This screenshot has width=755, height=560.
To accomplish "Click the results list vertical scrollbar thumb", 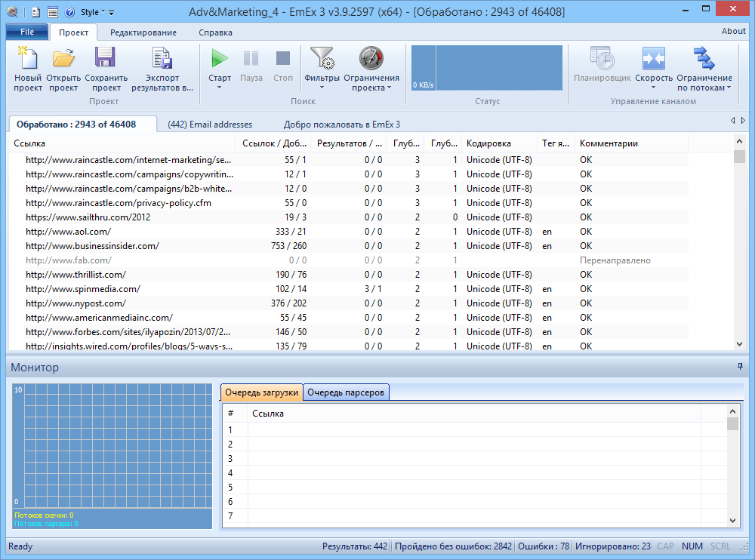I will 740,156.
